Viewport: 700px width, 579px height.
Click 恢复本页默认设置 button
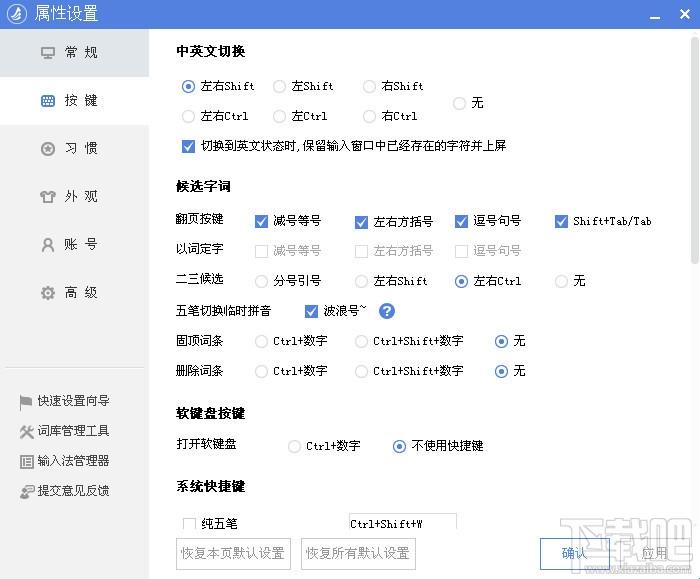click(x=233, y=554)
